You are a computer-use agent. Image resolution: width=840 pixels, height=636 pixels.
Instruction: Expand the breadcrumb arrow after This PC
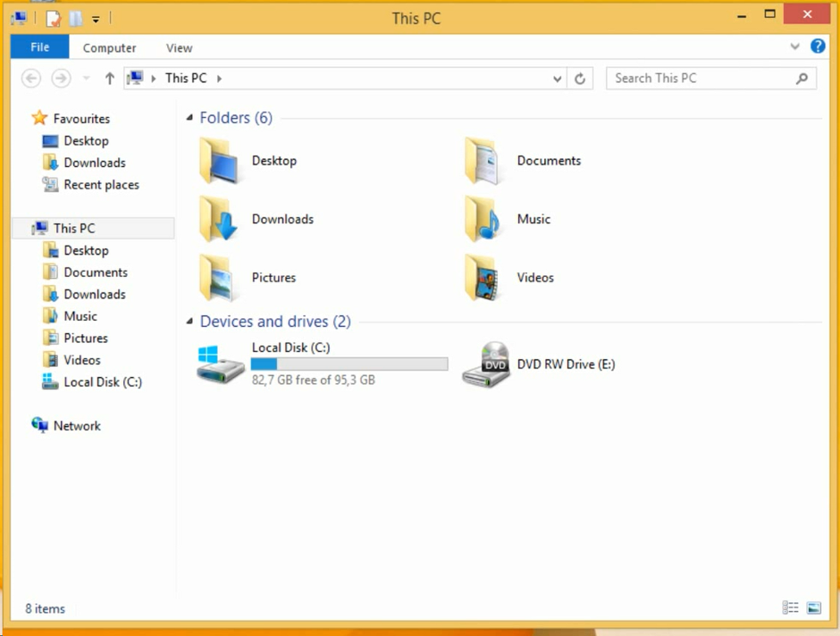(219, 79)
